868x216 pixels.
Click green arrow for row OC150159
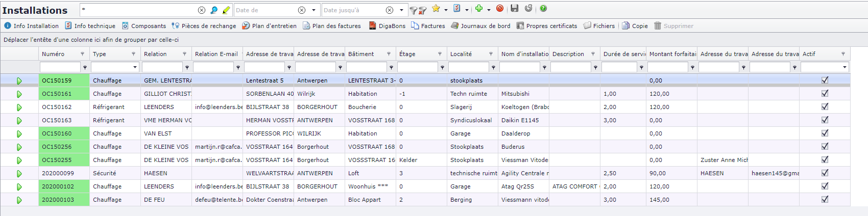click(19, 81)
